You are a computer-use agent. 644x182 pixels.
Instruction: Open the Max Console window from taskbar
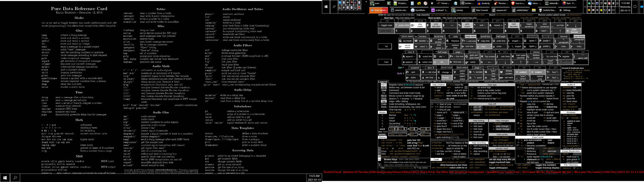(479, 10)
